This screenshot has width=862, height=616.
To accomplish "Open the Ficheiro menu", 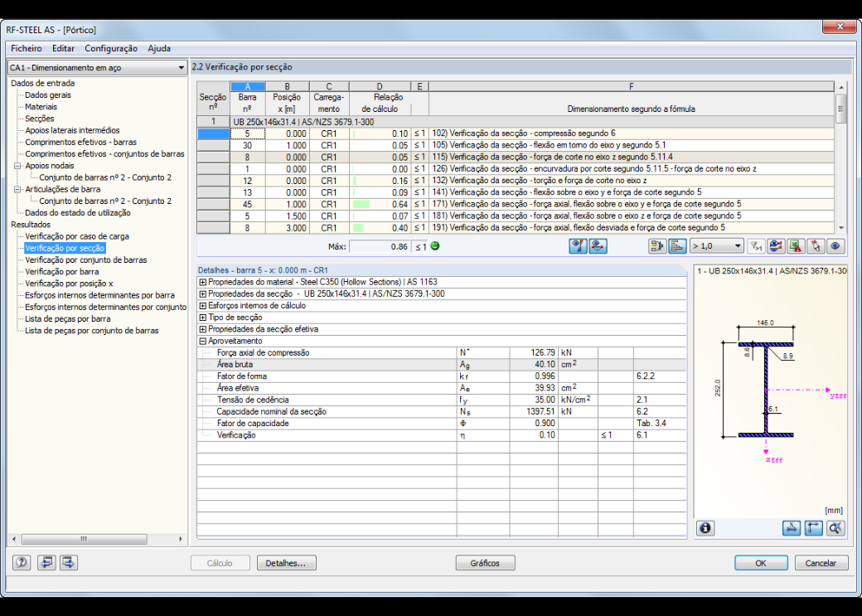I will (x=27, y=48).
